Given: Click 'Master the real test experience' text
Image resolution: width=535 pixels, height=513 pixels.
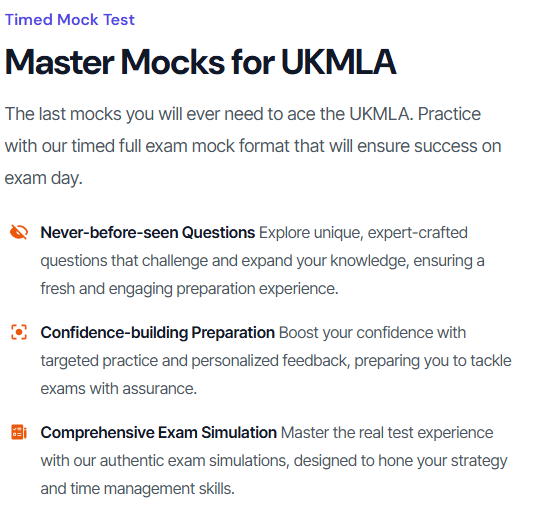Looking at the screenshot, I should [x=387, y=433].
